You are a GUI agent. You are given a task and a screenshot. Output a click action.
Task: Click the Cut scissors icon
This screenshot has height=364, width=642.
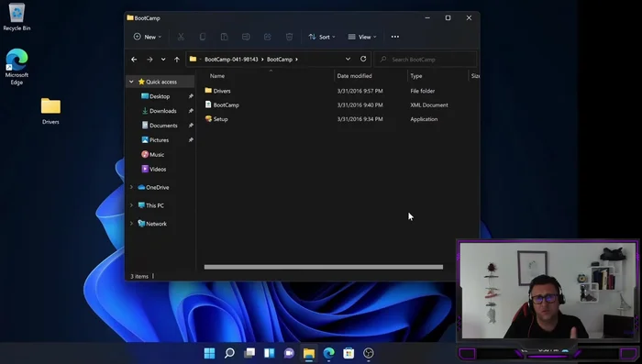[x=181, y=37]
